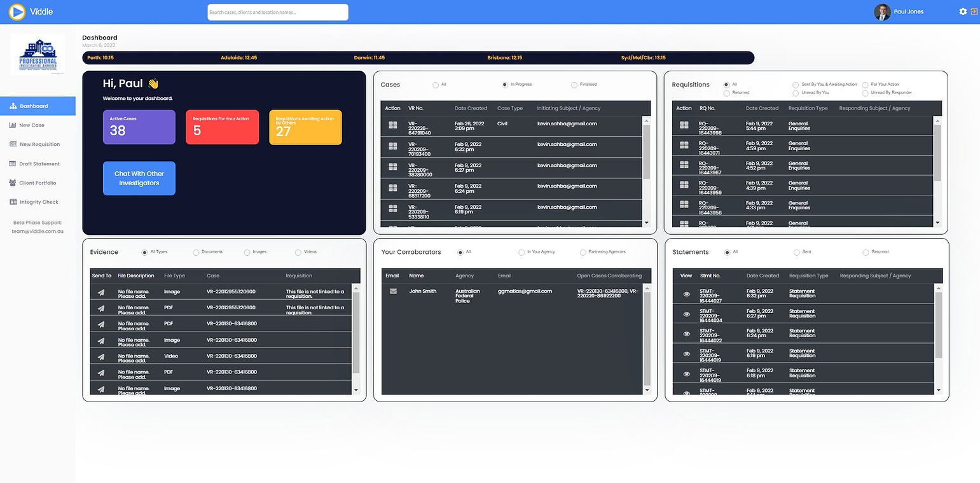Open the settings gear icon
Image resolution: width=980 pixels, height=483 pixels.
click(963, 11)
